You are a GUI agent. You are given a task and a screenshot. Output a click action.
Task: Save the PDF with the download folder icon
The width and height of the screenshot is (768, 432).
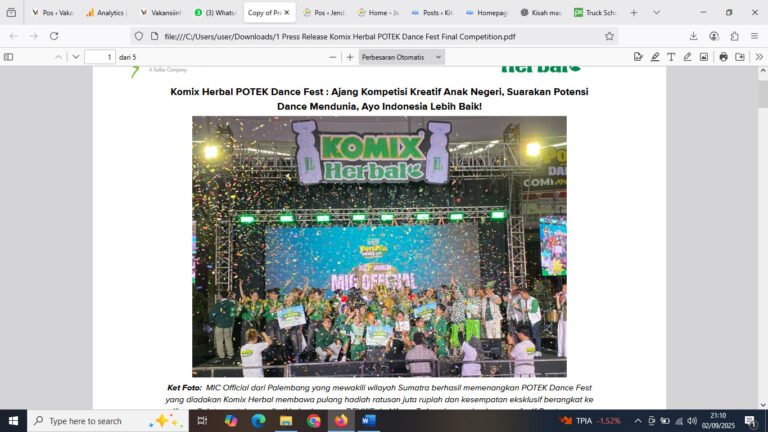click(740, 57)
